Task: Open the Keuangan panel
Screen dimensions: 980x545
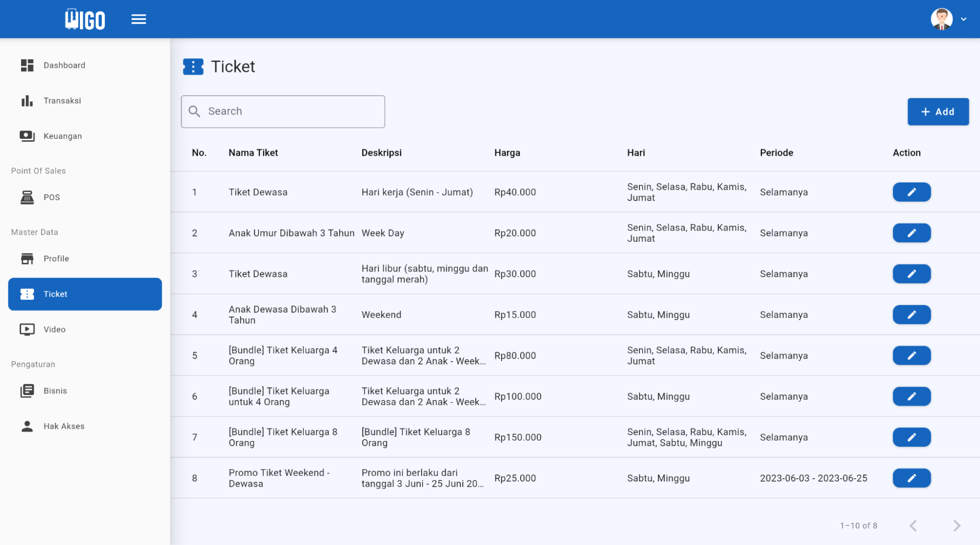Action: click(x=62, y=136)
